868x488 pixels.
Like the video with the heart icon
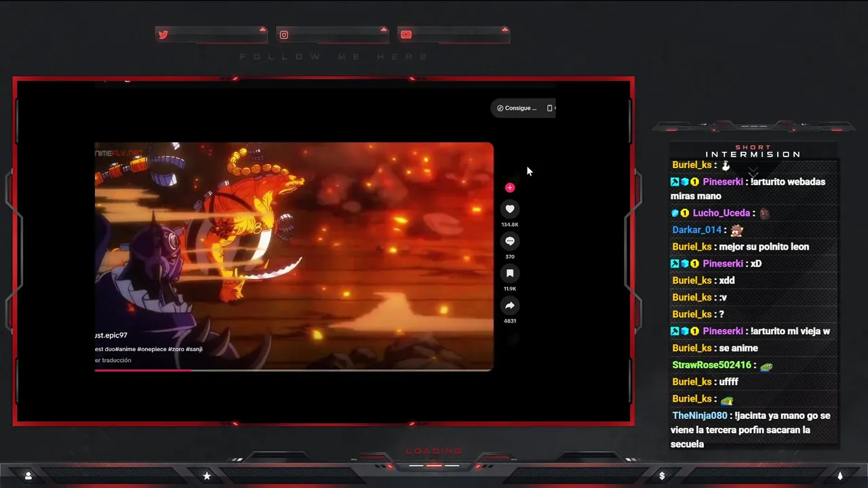point(510,209)
